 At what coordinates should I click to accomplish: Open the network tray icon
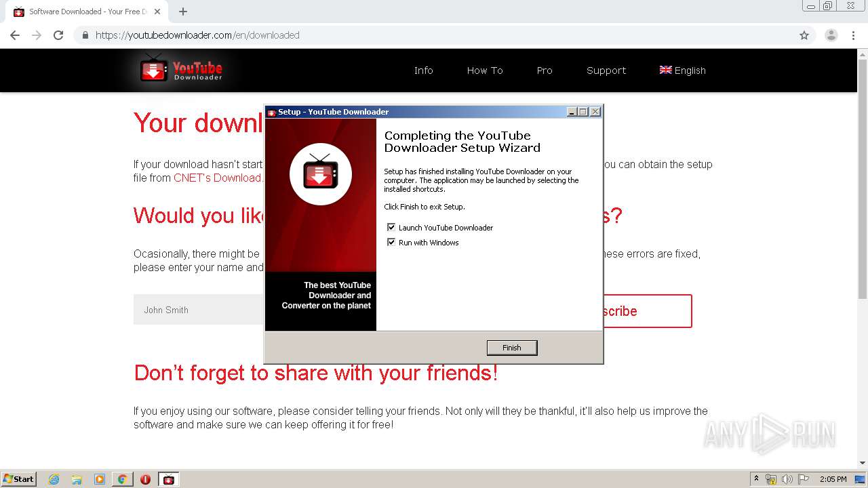point(771,479)
